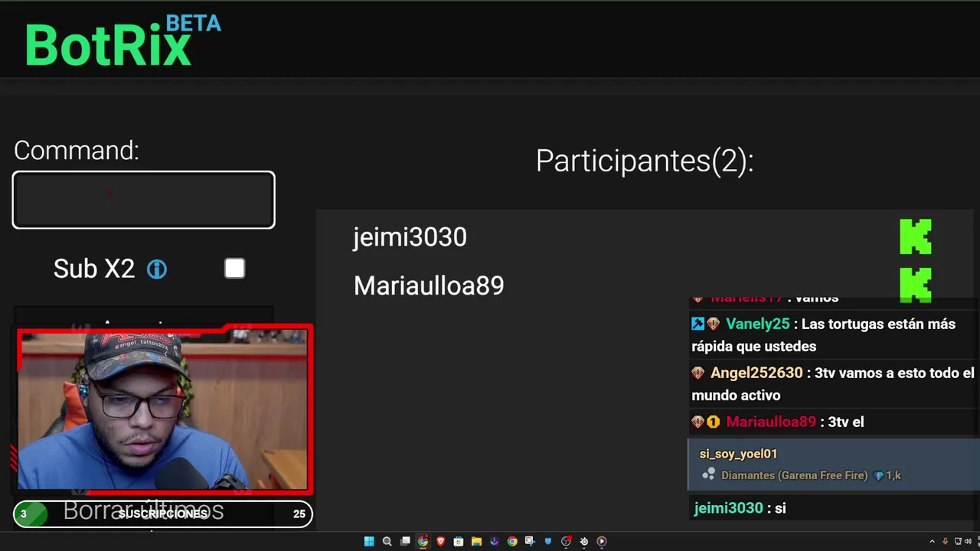The height and width of the screenshot is (551, 980).
Task: Open the media player taskbar icon
Action: (602, 541)
